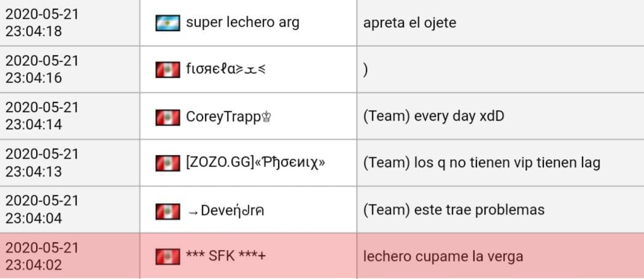The image size is (644, 279).
Task: Select the 23:04:04 timestamp cell
Action: point(42,210)
